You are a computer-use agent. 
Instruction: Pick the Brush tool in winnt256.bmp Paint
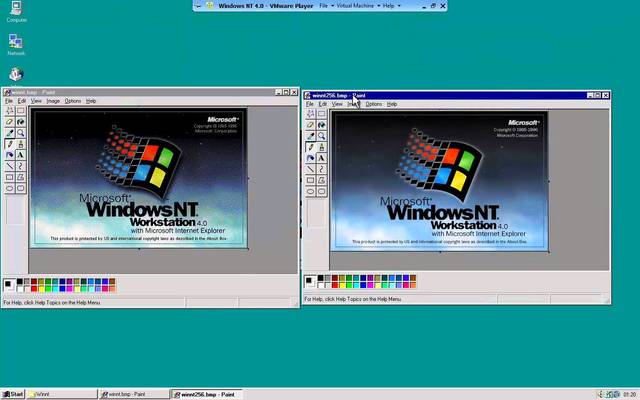coord(322,147)
